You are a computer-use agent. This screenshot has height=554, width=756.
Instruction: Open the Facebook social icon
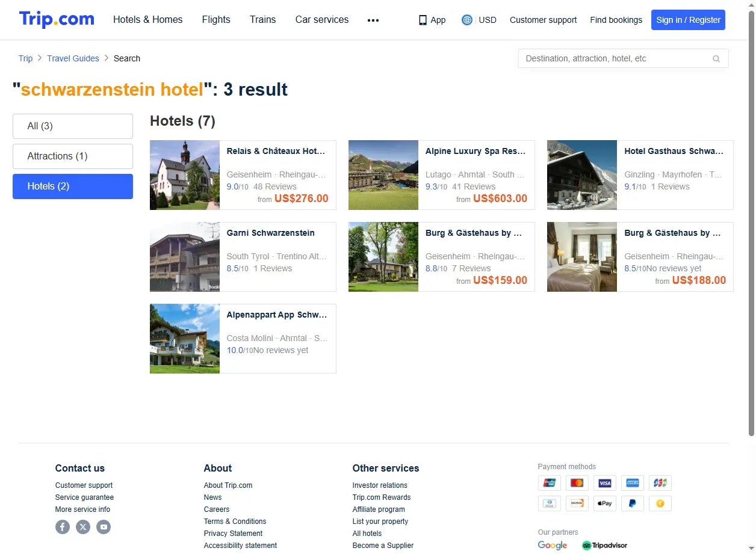63,527
